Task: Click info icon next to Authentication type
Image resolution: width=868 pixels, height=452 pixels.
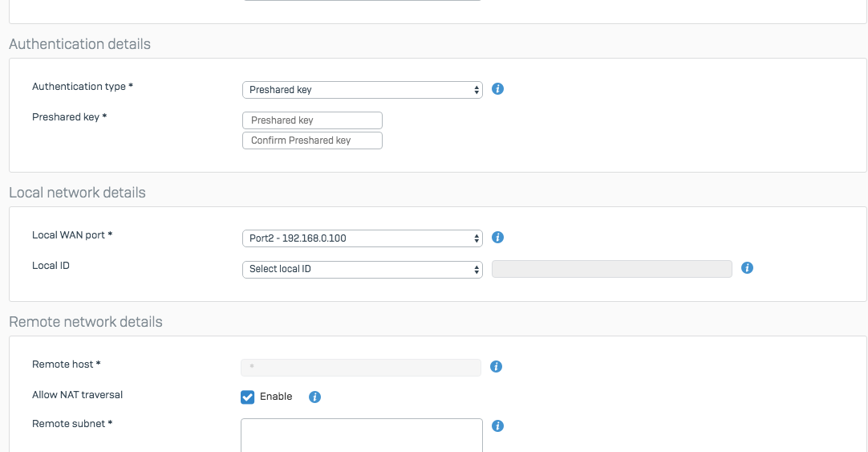Action: pyautogui.click(x=497, y=89)
